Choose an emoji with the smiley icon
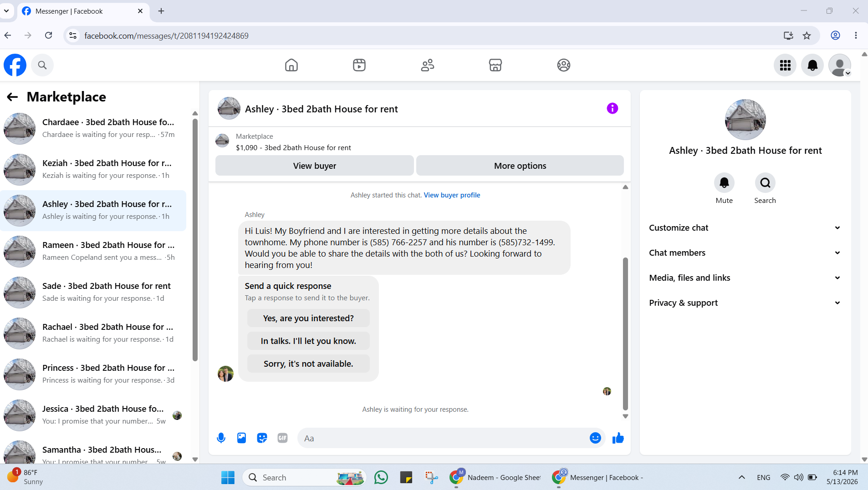 point(595,438)
